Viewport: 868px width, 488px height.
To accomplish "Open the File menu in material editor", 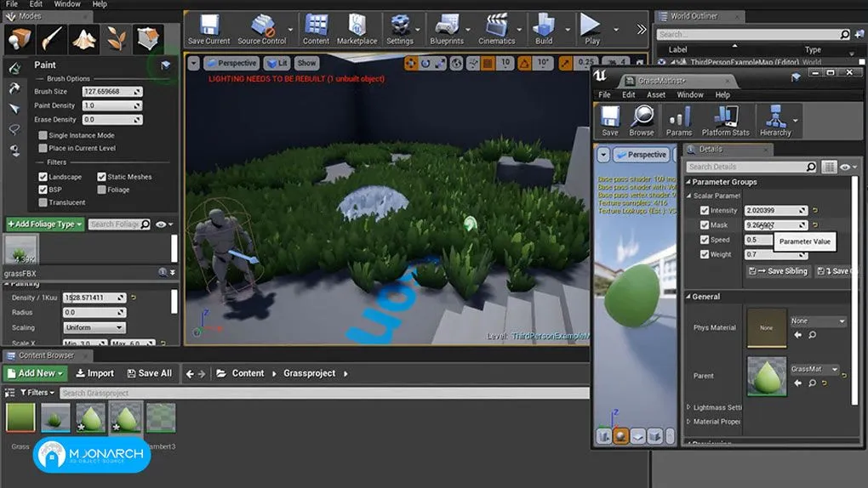I will click(604, 94).
